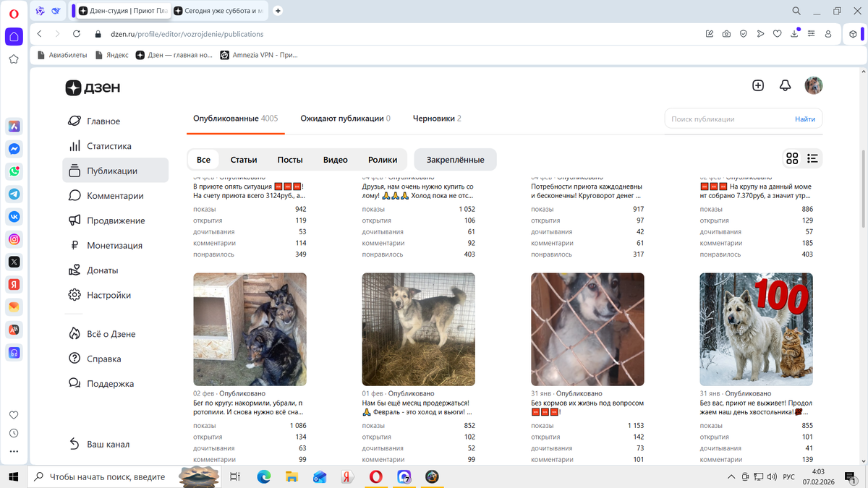Open thumbnail with white dog and 100
The image size is (868, 488).
point(756,329)
